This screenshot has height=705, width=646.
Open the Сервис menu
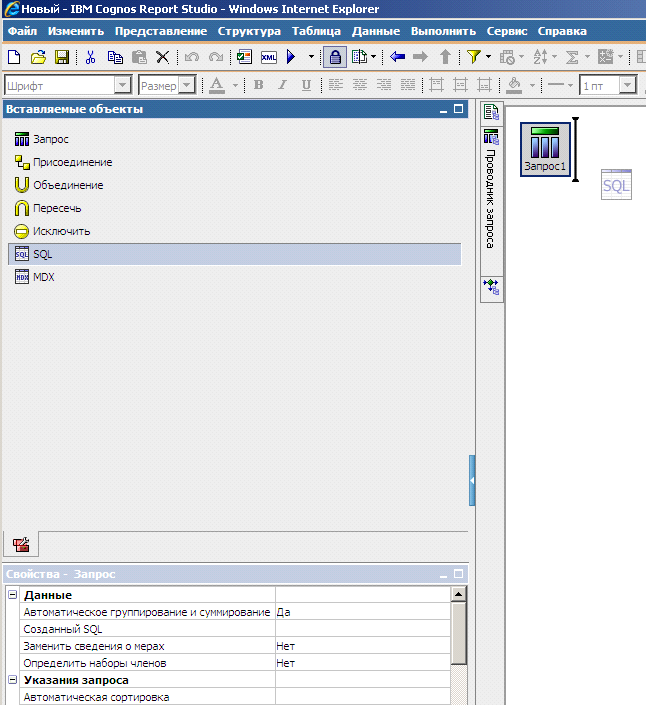tap(507, 31)
